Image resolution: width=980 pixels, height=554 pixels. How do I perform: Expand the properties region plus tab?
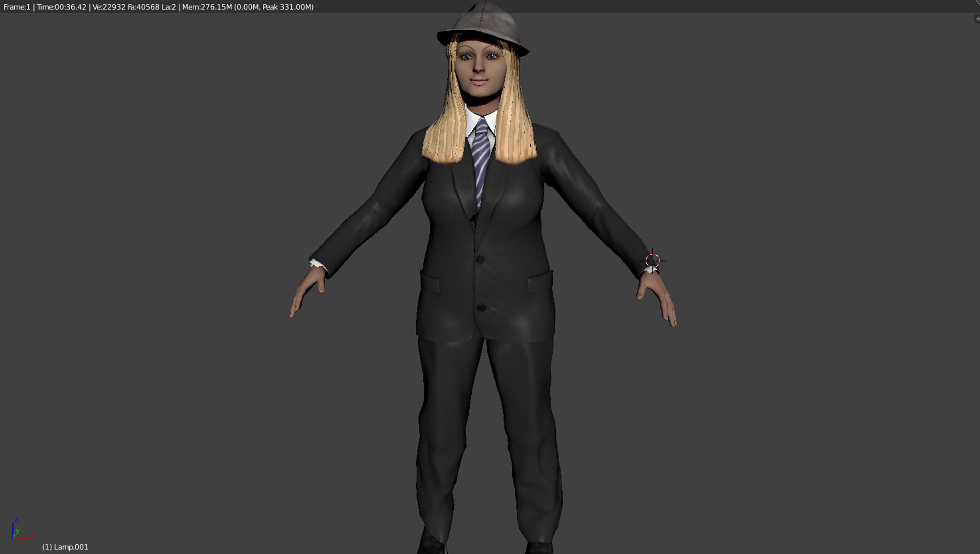[x=976, y=19]
